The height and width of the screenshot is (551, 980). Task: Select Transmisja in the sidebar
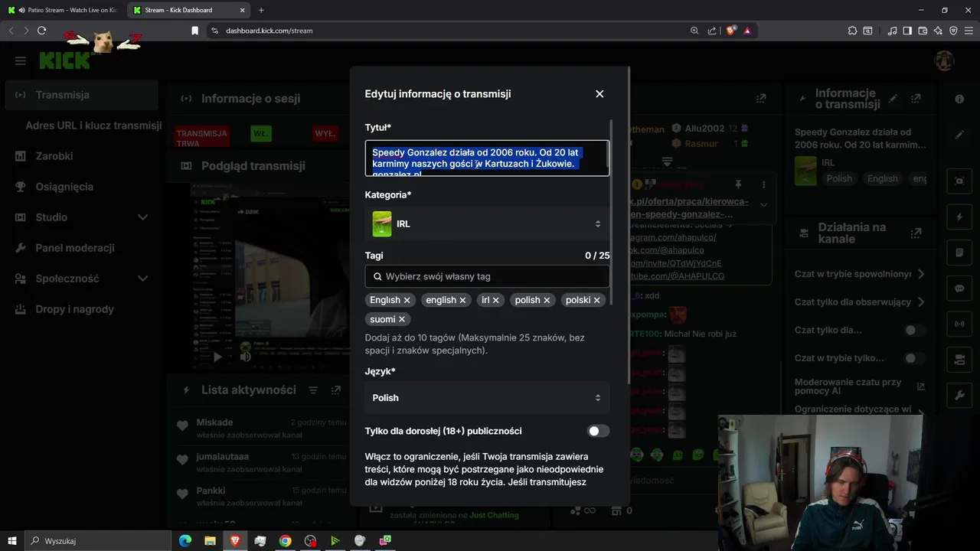coord(81,95)
